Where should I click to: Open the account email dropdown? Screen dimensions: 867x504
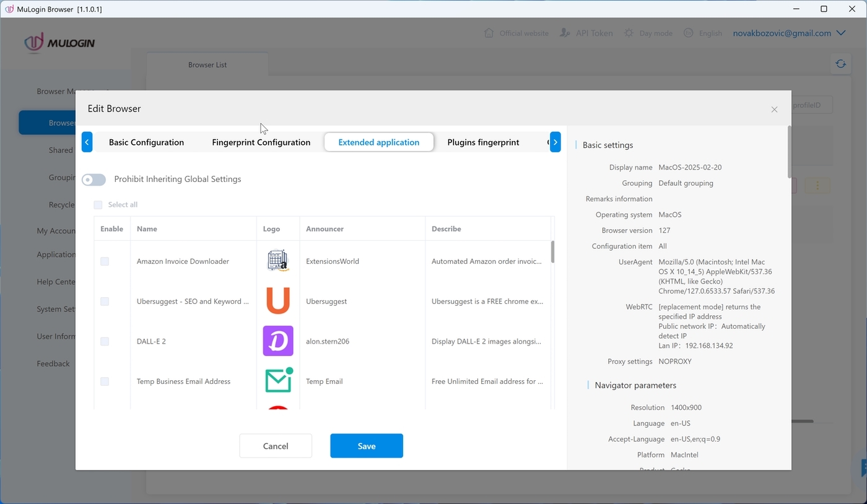[789, 33]
